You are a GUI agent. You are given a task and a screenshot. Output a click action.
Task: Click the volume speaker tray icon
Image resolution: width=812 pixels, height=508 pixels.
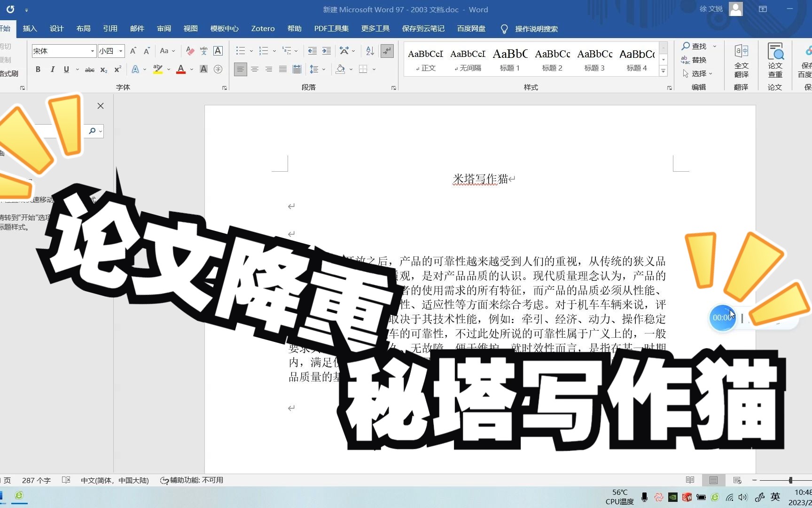[x=743, y=497]
